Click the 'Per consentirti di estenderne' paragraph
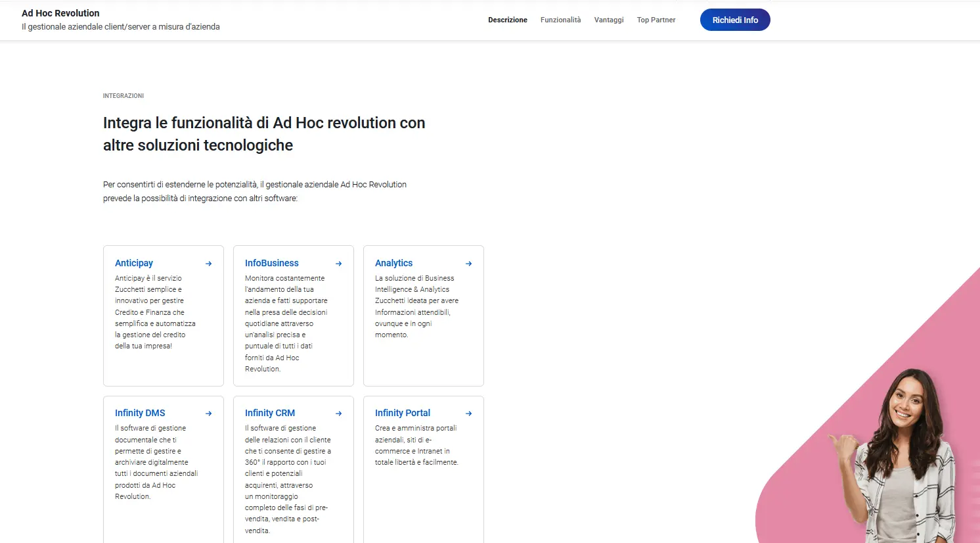Screen dimensions: 980x543 [255, 191]
